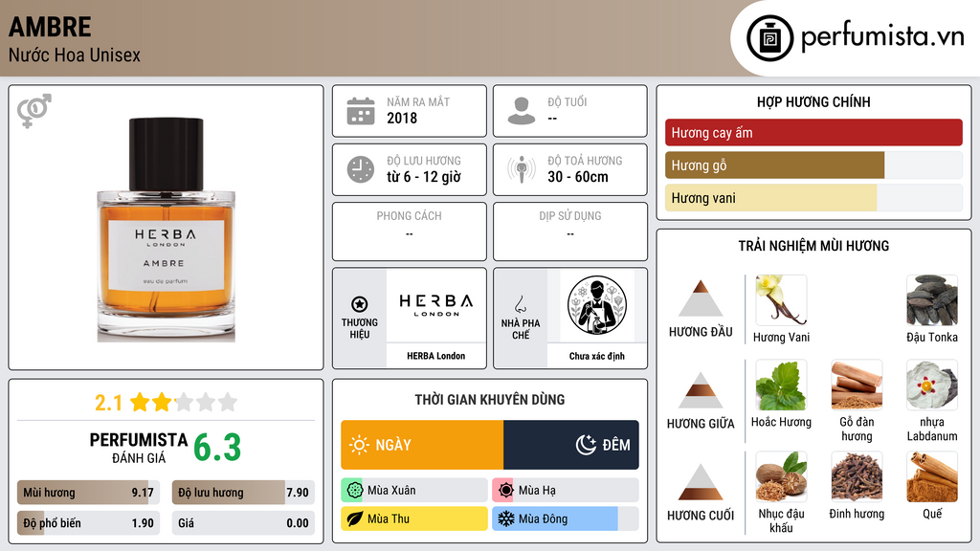This screenshot has width=980, height=551.
Task: Click the leaf icon for Mùa Thu
Action: tap(354, 518)
